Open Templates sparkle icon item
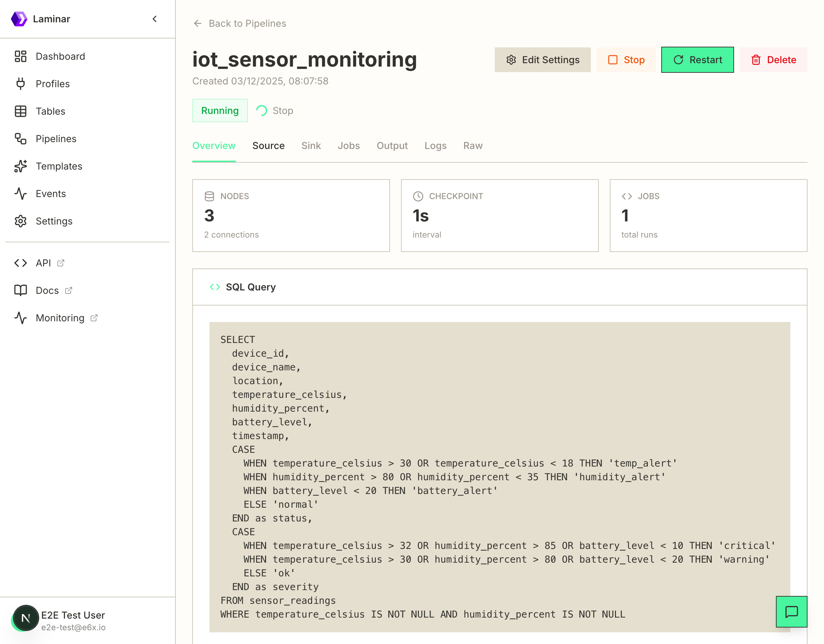 (58, 166)
